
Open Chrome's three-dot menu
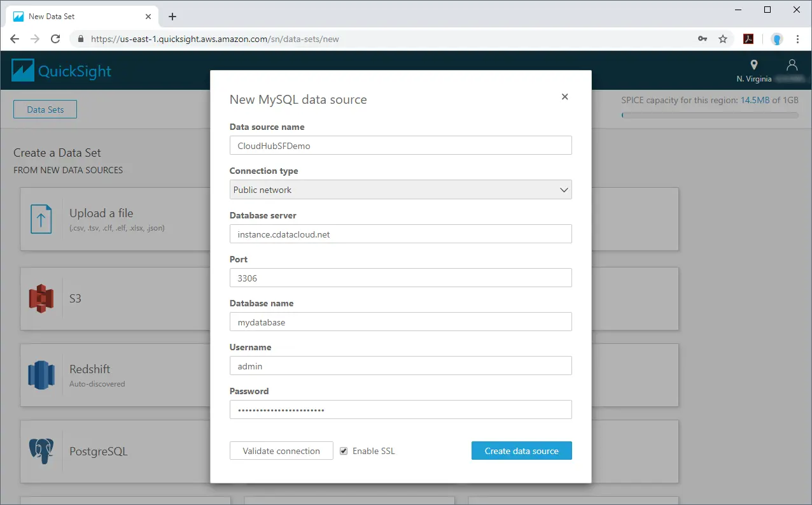pos(798,39)
